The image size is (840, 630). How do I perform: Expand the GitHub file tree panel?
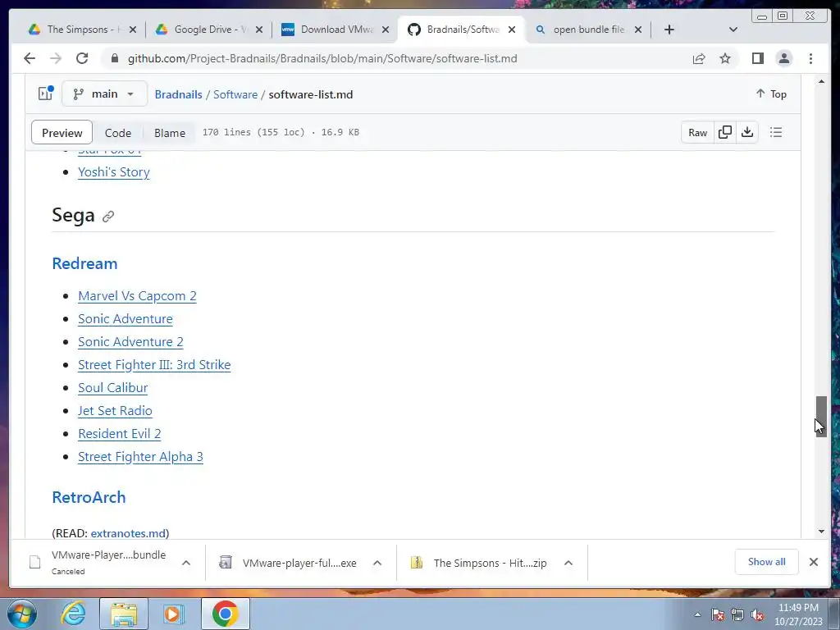pyautogui.click(x=46, y=94)
